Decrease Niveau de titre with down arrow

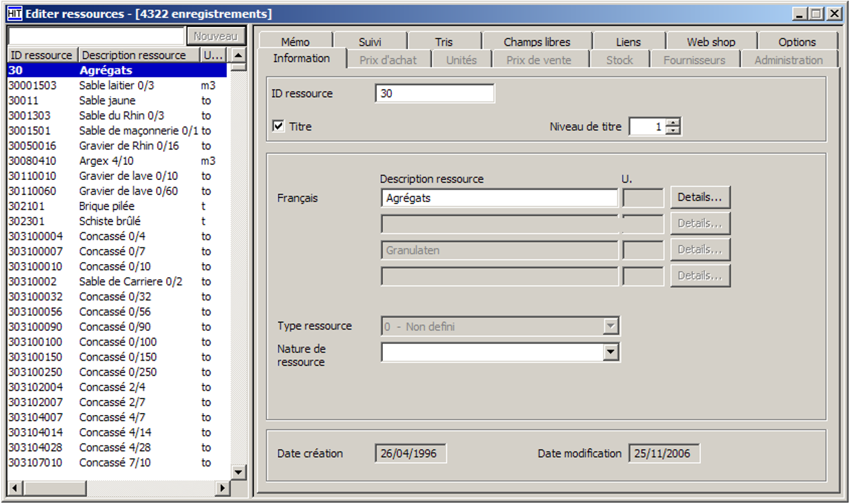(674, 131)
